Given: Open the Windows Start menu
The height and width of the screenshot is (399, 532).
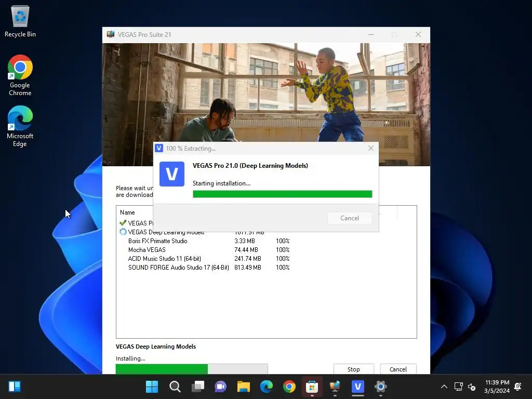Looking at the screenshot, I should point(152,387).
